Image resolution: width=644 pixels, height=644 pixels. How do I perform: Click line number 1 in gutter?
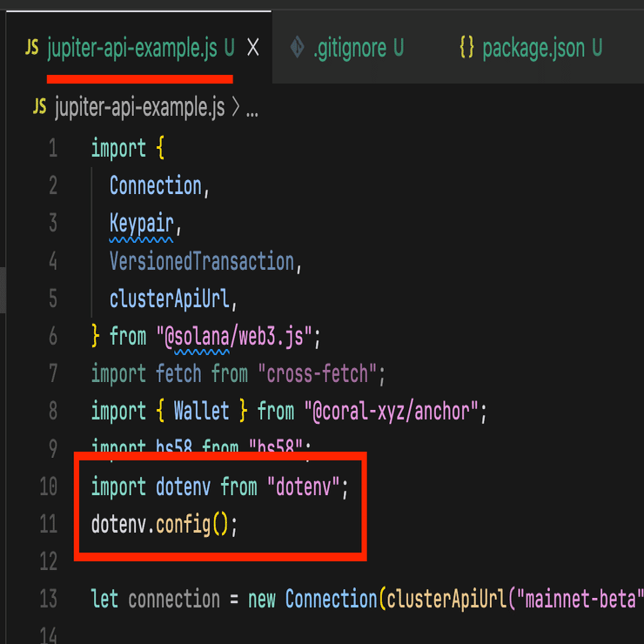pyautogui.click(x=53, y=148)
